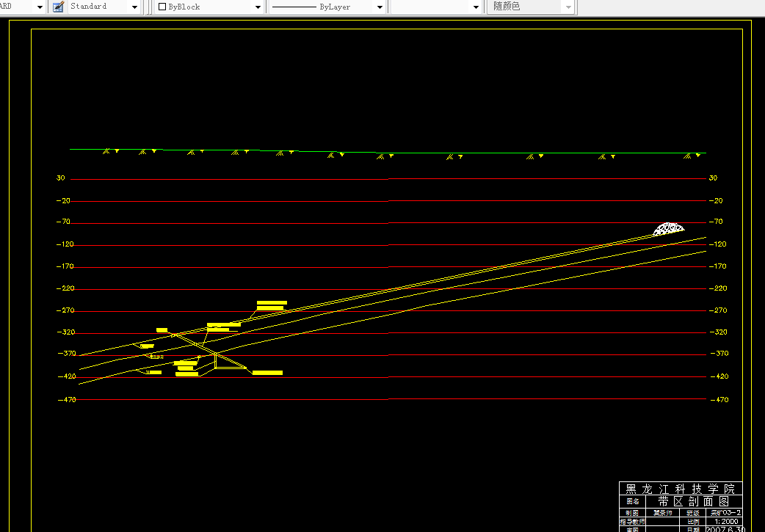The height and width of the screenshot is (532, 765).
Task: Select the right-side elevation label -120
Action: [718, 244]
